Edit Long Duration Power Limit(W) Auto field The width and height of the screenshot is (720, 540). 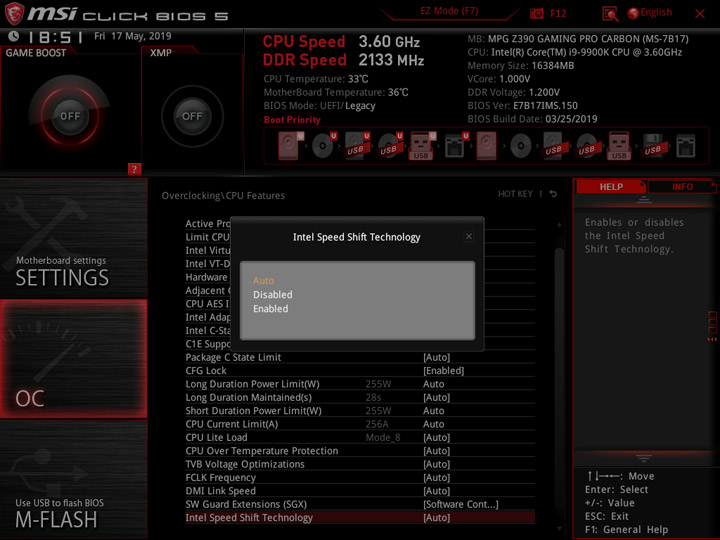(x=433, y=384)
